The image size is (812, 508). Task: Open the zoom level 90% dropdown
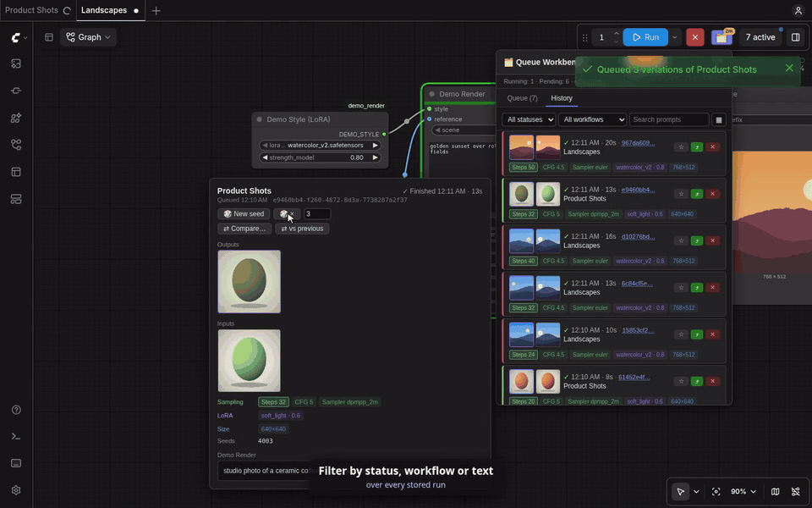(x=743, y=491)
